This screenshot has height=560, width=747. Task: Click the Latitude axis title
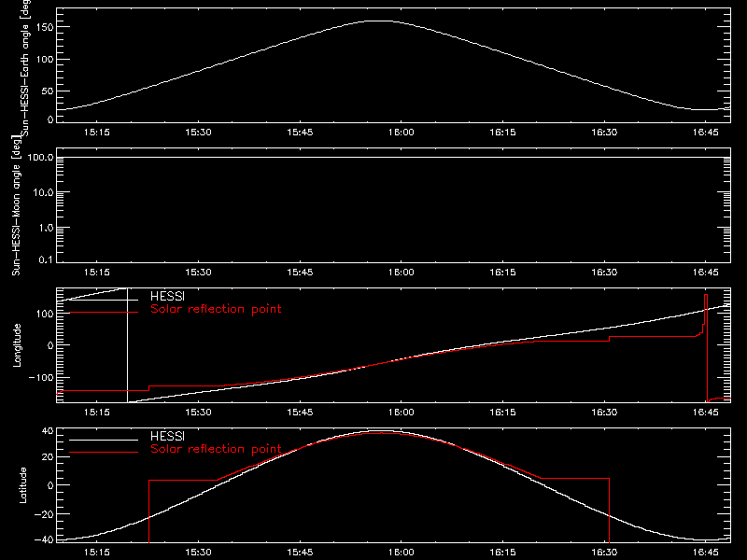coord(22,485)
